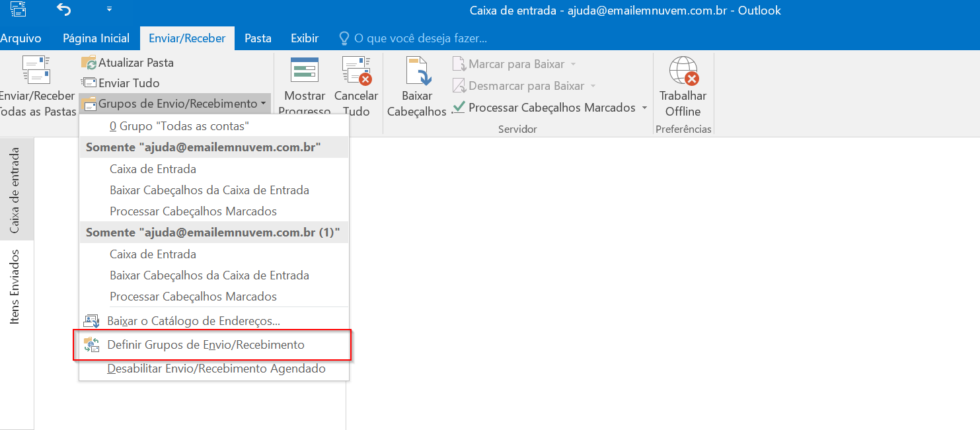Select 0 Grupo "Todas as contas" menu item
The width and height of the screenshot is (980, 430).
click(214, 125)
